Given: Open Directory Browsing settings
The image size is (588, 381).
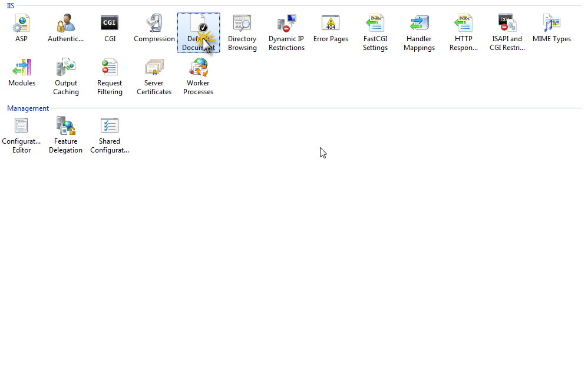Looking at the screenshot, I should pyautogui.click(x=242, y=32).
